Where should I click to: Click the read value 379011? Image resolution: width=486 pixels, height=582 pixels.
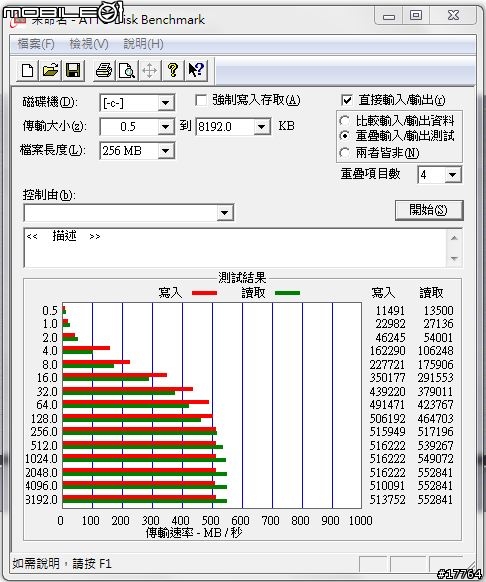[x=435, y=392]
